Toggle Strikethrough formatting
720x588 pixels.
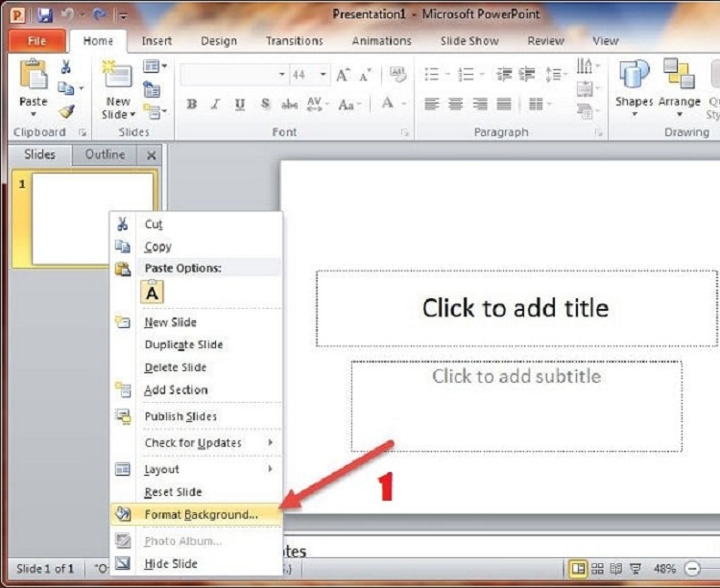[x=289, y=105]
